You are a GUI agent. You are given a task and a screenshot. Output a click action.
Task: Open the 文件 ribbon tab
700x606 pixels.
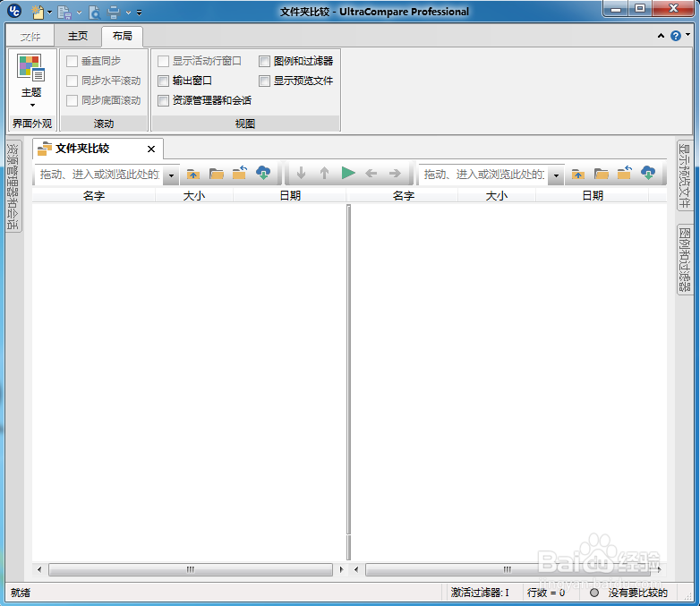coord(30,36)
